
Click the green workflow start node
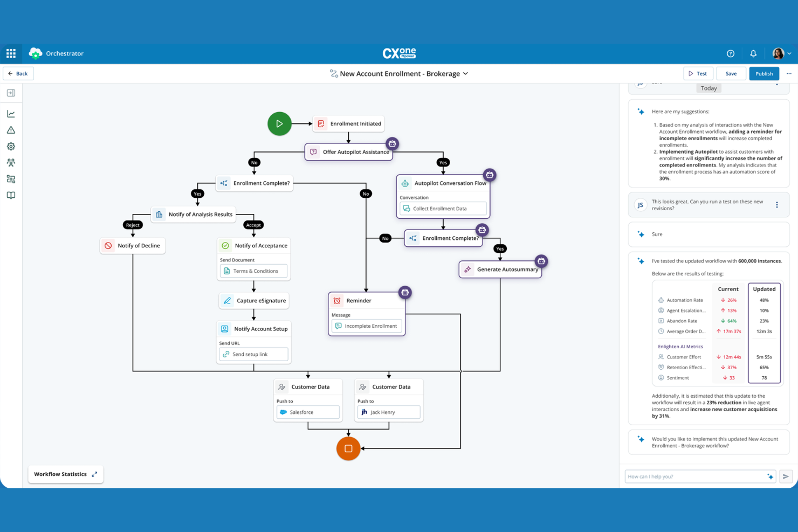pos(279,123)
